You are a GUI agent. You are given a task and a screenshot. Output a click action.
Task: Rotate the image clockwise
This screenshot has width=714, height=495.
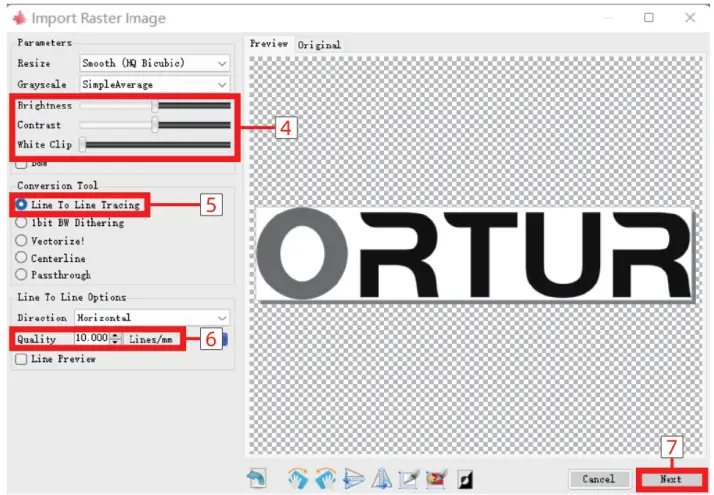coord(298,479)
